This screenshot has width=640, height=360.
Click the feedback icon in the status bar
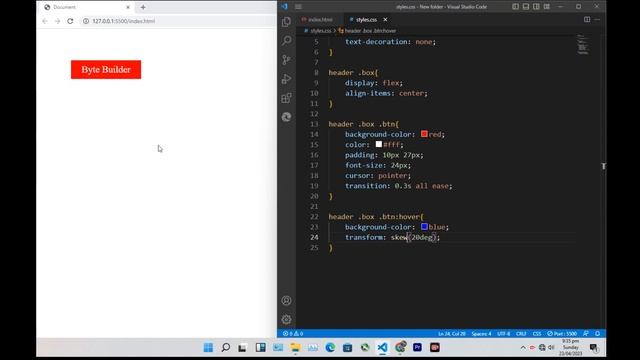coord(586,333)
